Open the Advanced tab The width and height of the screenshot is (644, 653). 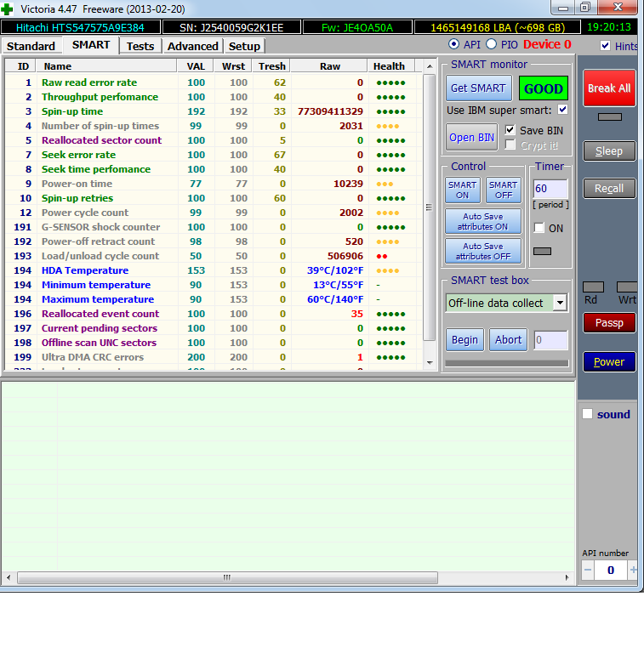coord(192,46)
